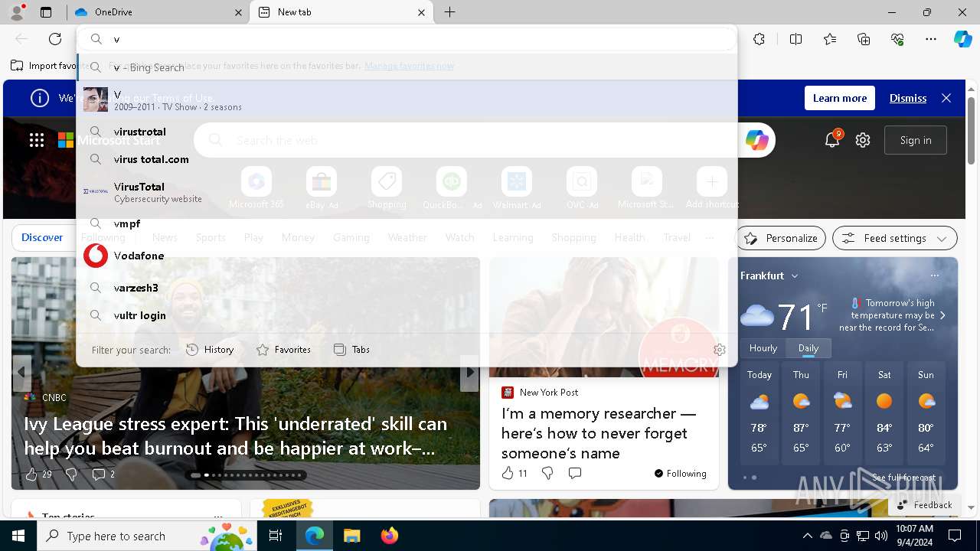Viewport: 980px width, 551px height.
Task: Launch Microsoft Edge from taskbar
Action: [315, 536]
